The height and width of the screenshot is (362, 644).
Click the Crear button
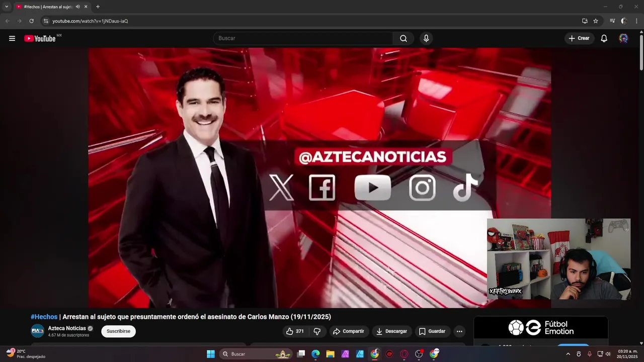click(579, 38)
